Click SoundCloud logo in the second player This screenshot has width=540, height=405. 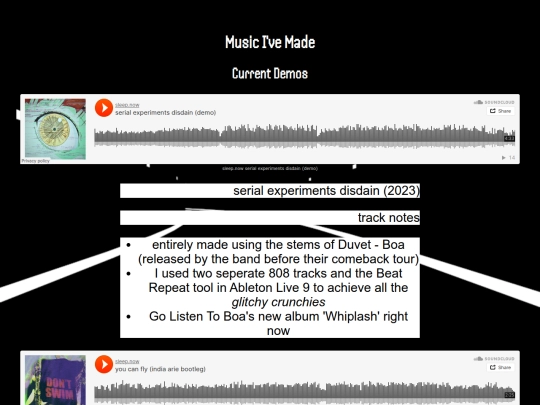494,359
